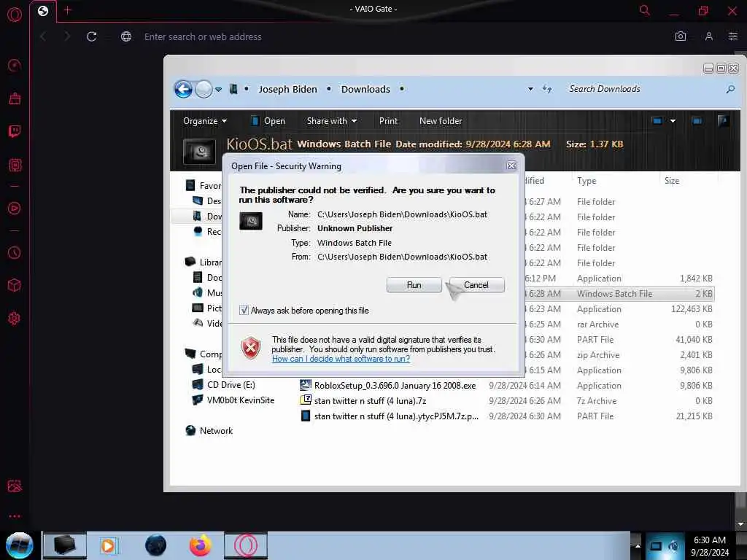This screenshot has height=560, width=747.
Task: Open the shopping bag sidebar icon
Action: point(15,98)
